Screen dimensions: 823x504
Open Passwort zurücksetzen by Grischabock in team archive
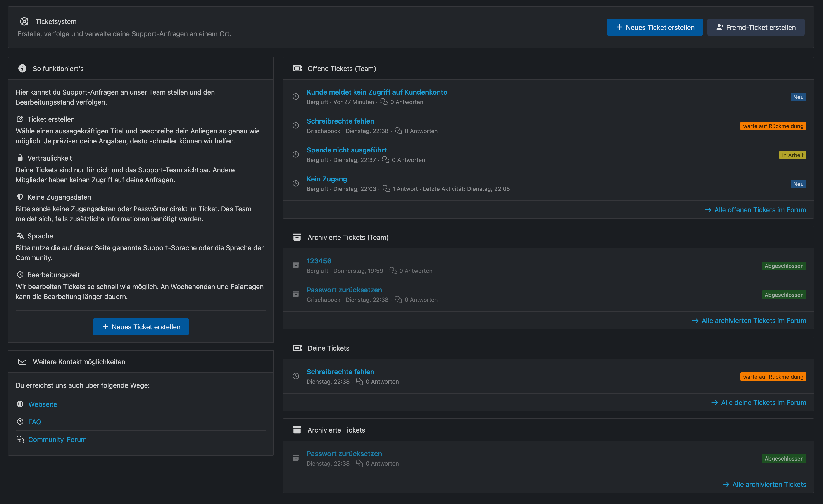click(344, 290)
